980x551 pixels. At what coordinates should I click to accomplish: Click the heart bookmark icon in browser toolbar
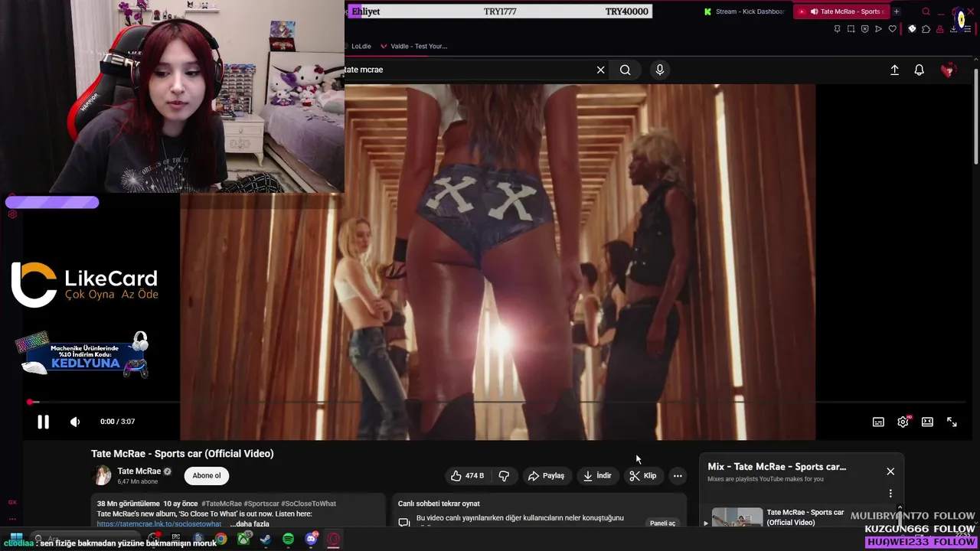click(x=892, y=29)
